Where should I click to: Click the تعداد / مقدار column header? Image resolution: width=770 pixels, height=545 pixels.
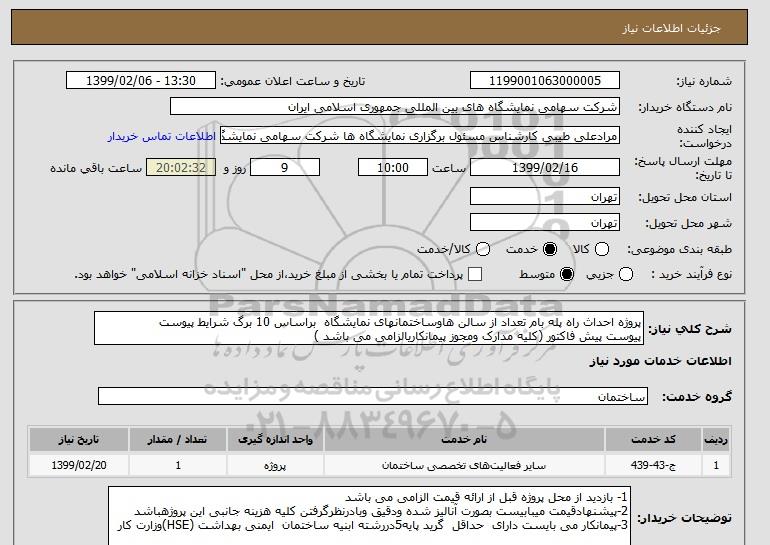point(178,439)
